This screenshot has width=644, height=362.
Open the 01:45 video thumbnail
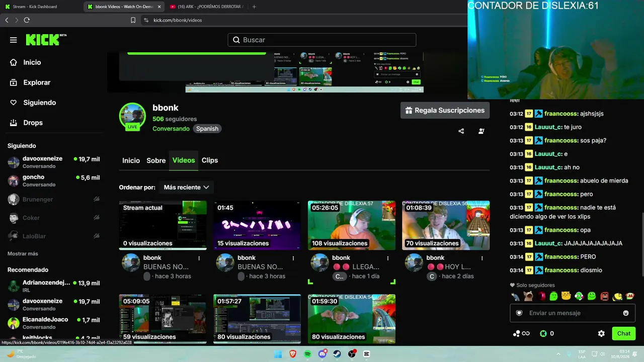[257, 226]
